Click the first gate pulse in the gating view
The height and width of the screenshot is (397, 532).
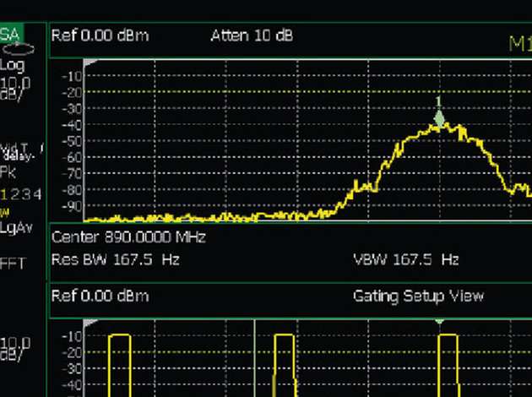click(x=120, y=365)
